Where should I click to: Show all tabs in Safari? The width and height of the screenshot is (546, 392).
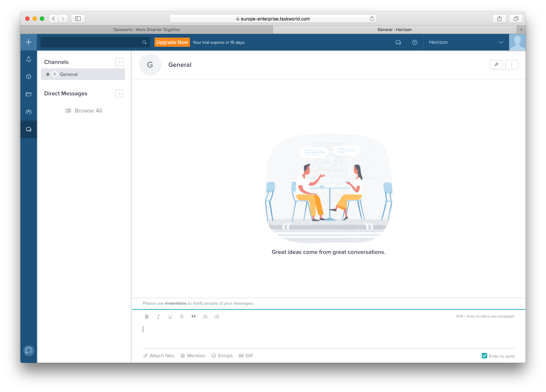[x=516, y=19]
